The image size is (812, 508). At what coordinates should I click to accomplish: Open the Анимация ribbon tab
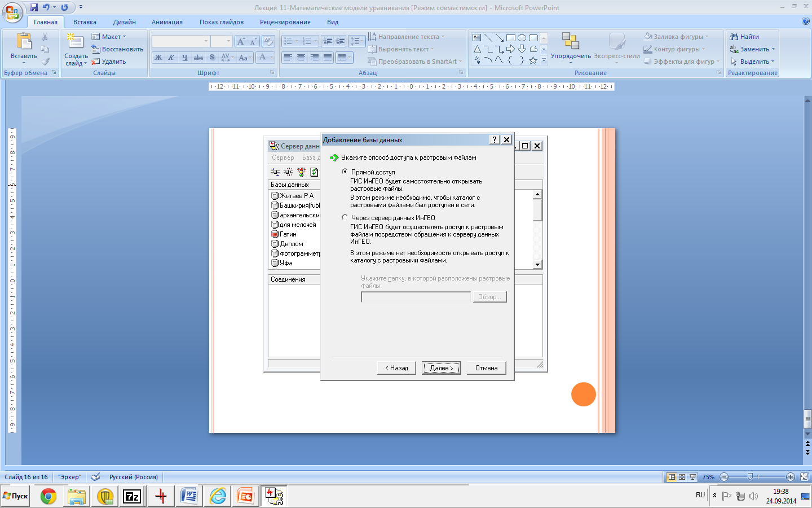click(167, 22)
